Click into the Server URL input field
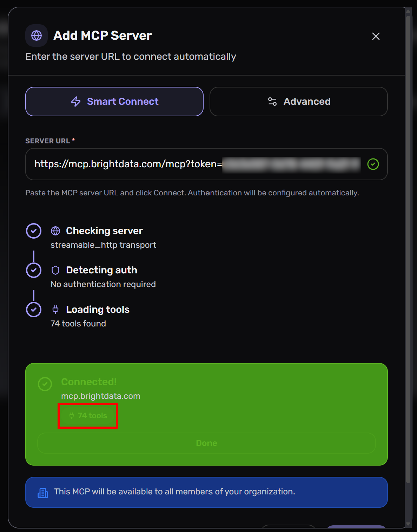 (206, 164)
